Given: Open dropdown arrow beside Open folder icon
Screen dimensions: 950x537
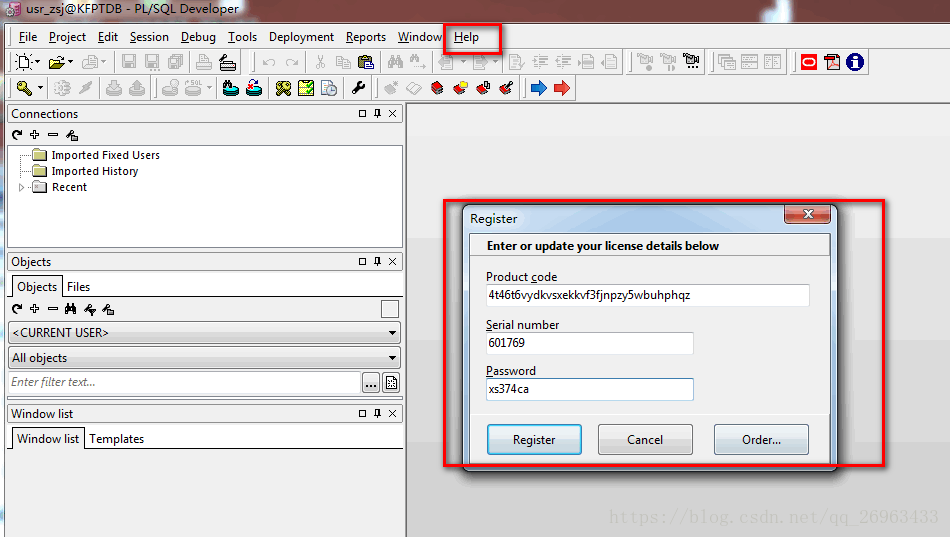Looking at the screenshot, I should point(70,62).
